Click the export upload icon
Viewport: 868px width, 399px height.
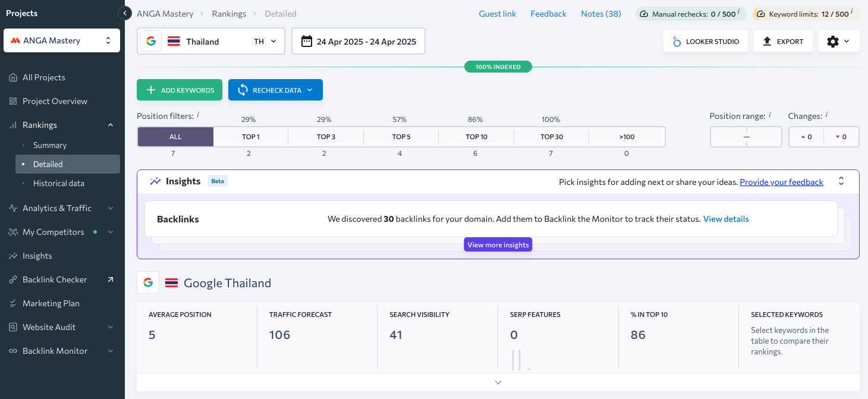767,42
